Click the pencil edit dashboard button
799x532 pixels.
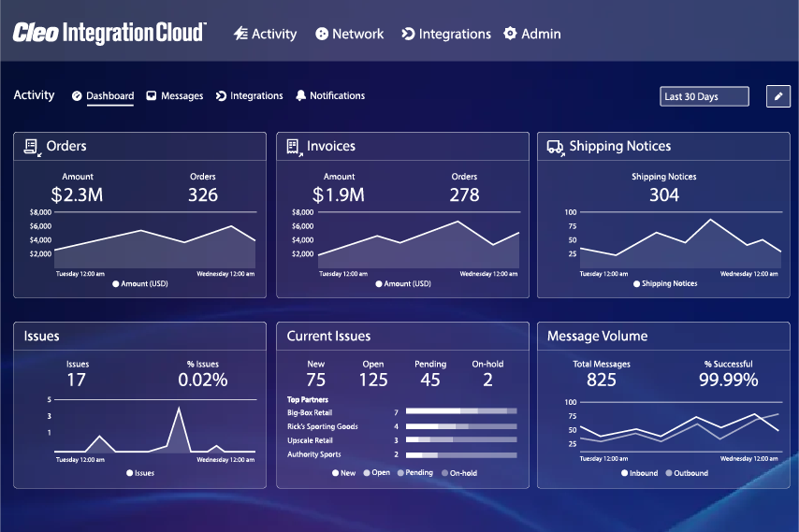coord(778,96)
